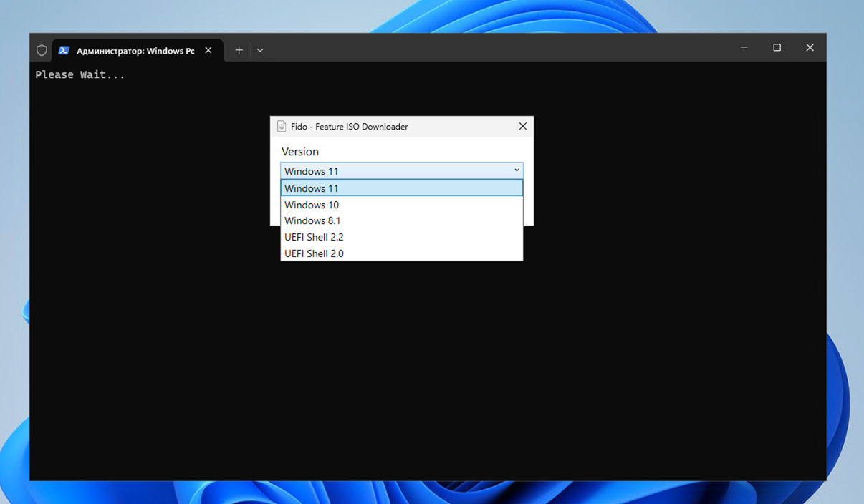The image size is (864, 504).
Task: Select UEFI Shell 2.2 option
Action: point(401,237)
